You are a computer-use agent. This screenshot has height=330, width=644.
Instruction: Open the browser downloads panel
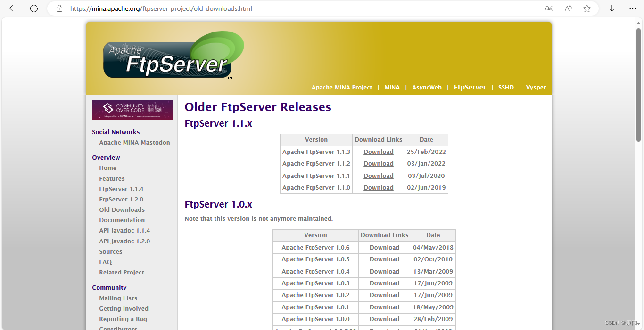(x=612, y=8)
